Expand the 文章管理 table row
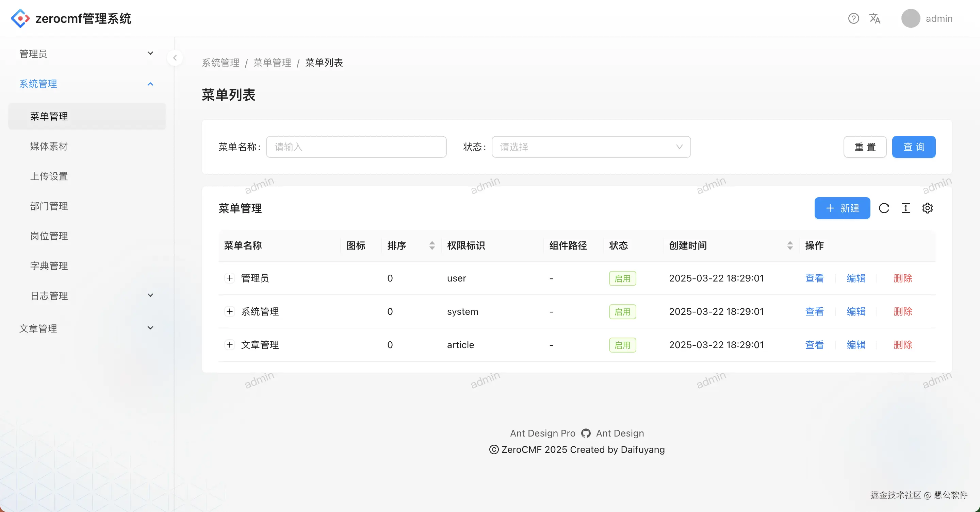Viewport: 980px width, 512px height. click(229, 344)
